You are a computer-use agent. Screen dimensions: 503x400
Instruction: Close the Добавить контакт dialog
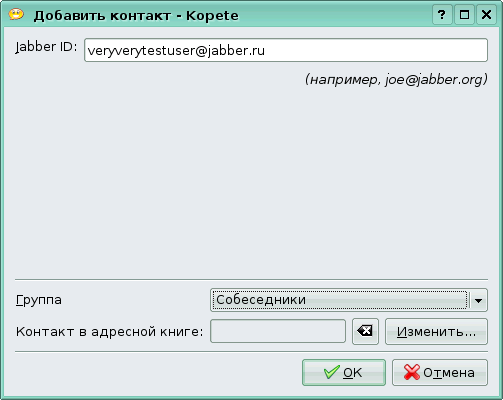point(487,15)
